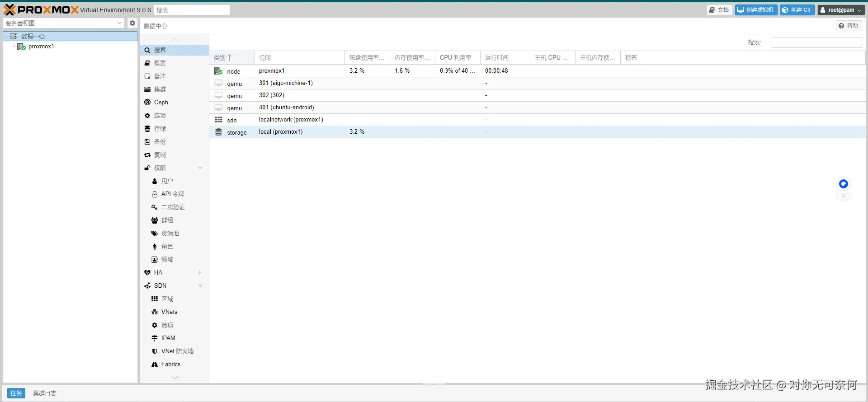Click the node row icon for proxmox1
The width and height of the screenshot is (868, 402).
(x=218, y=71)
